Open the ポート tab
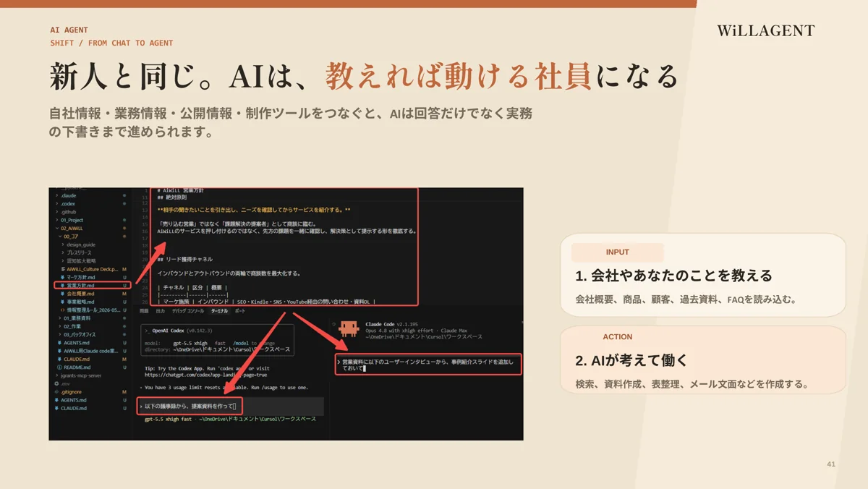This screenshot has width=868, height=489. click(x=240, y=311)
